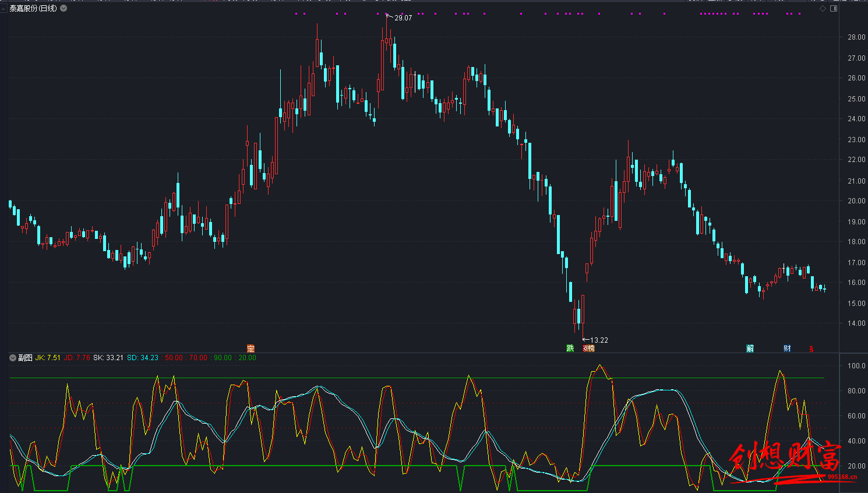Image resolution: width=868 pixels, height=493 pixels.
Task: Click the cyan 解 event marker
Action: 750,348
